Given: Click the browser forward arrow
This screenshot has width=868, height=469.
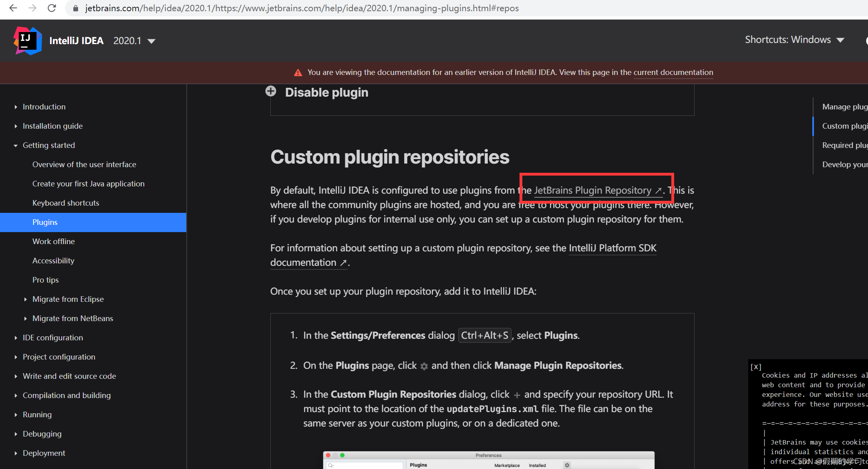Looking at the screenshot, I should click(32, 8).
